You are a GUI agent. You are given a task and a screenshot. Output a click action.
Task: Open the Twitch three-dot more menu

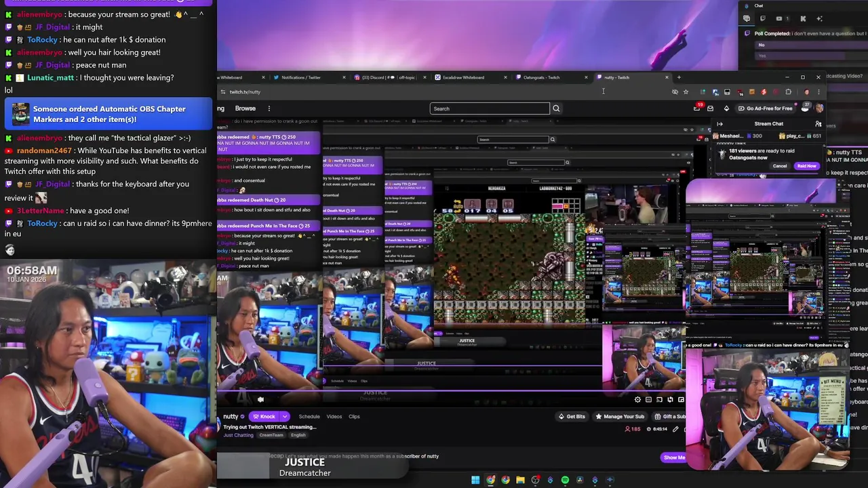[x=269, y=108]
